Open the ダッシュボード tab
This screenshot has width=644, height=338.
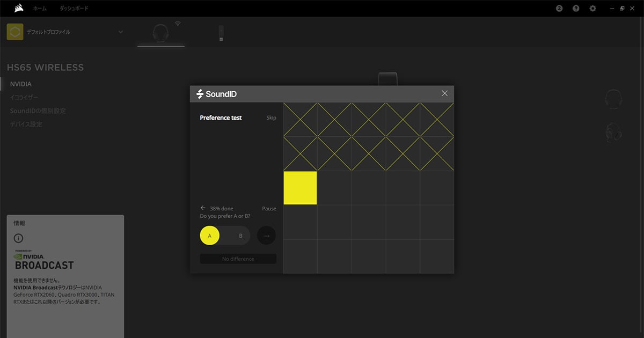74,9
